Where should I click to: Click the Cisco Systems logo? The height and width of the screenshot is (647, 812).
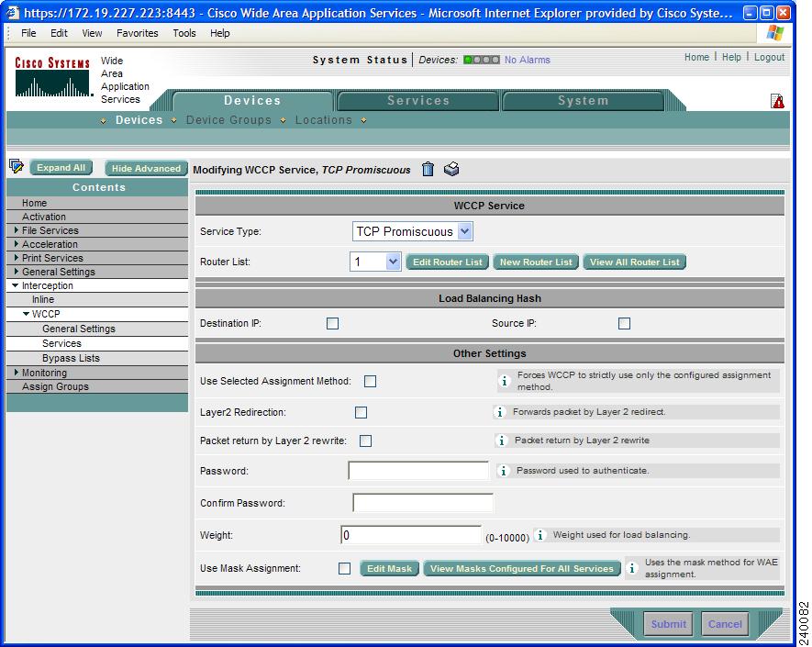(x=52, y=77)
